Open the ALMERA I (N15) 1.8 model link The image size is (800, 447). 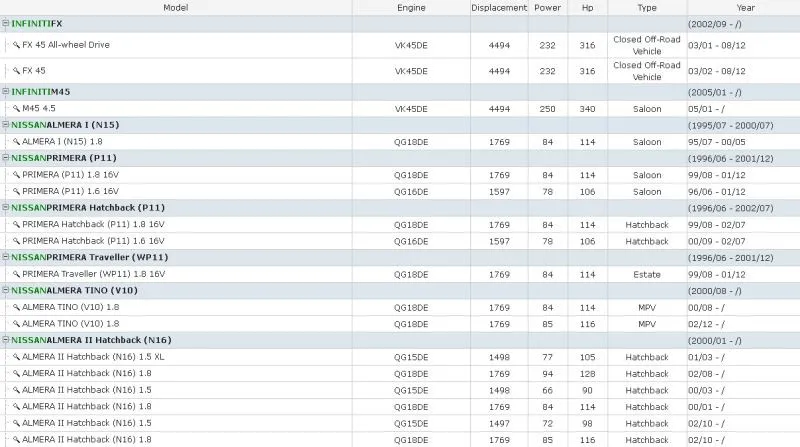[x=62, y=141]
